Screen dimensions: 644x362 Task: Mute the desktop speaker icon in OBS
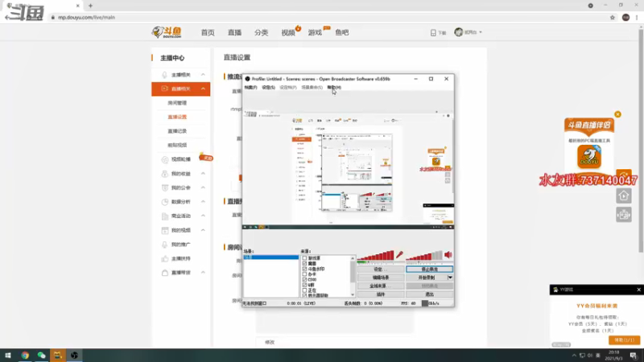448,255
